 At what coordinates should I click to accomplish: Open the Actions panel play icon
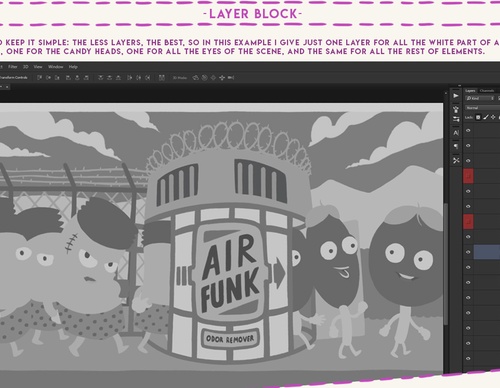tap(456, 96)
